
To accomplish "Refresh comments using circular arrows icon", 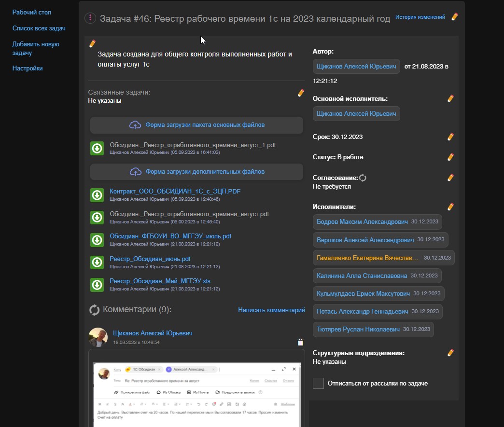I will [x=94, y=310].
